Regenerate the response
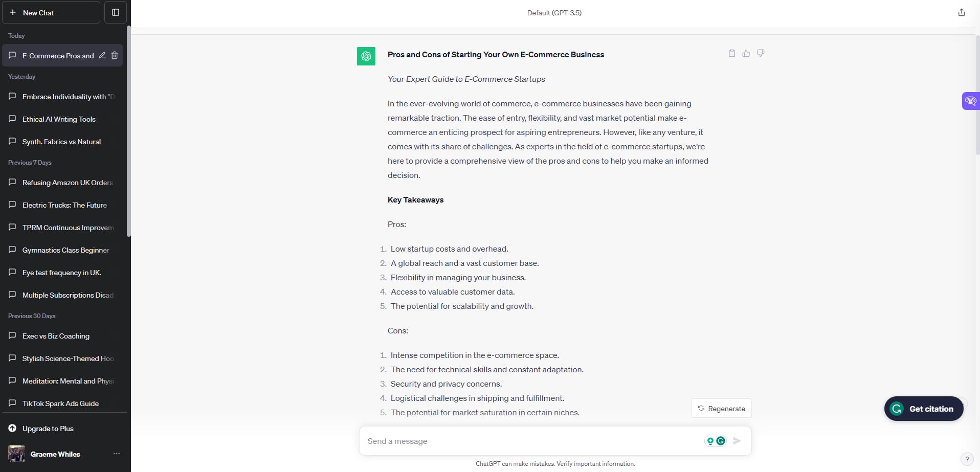 coord(722,408)
